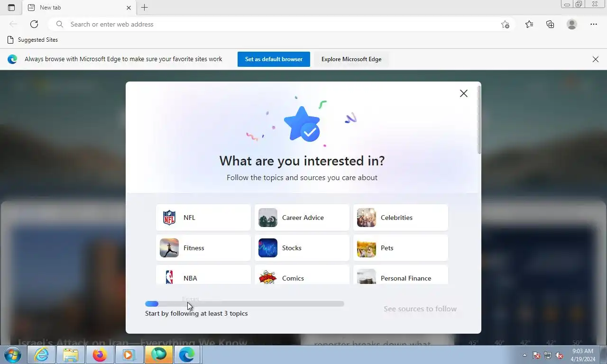Follow the Fitness topic

(x=203, y=248)
